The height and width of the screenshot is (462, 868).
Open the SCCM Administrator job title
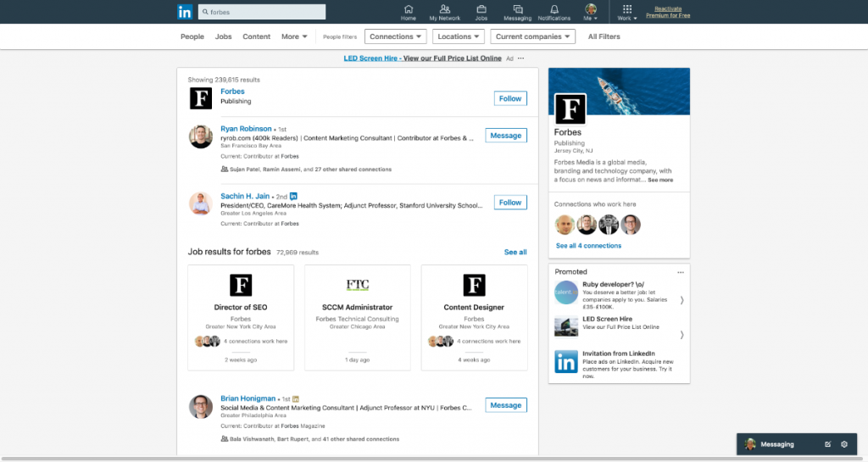point(357,307)
